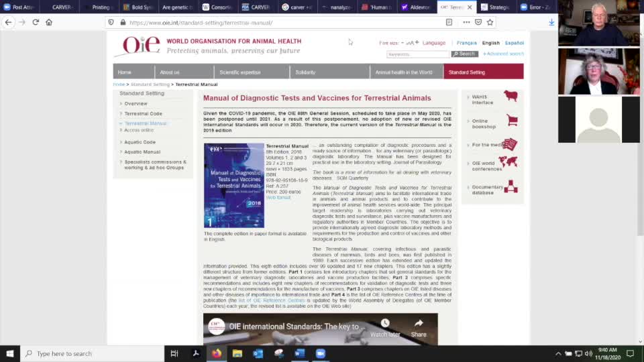The image size is (644, 362).
Task: Open the downloads arrow icon
Action: [x=551, y=23]
